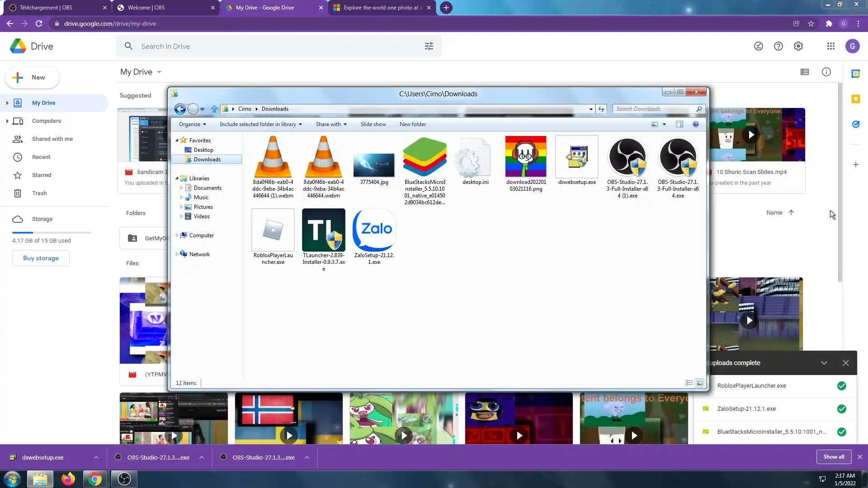The image size is (868, 488).
Task: Click Show all downloads button
Action: click(x=833, y=457)
